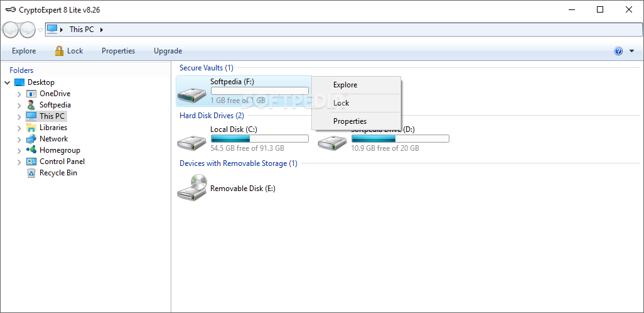Select the Network icon in folder tree
The width and height of the screenshot is (644, 313).
pos(31,139)
